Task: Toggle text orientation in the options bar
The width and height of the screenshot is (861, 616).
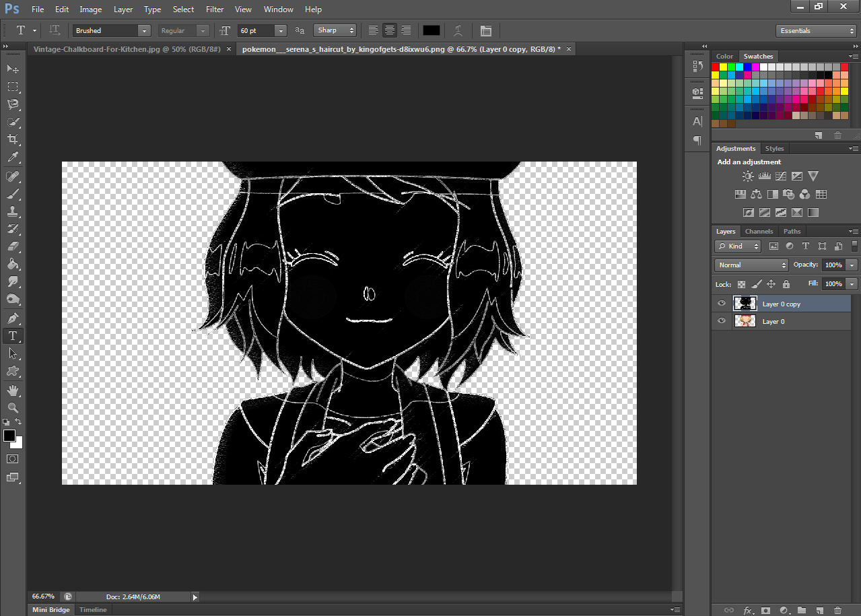Action: point(55,30)
